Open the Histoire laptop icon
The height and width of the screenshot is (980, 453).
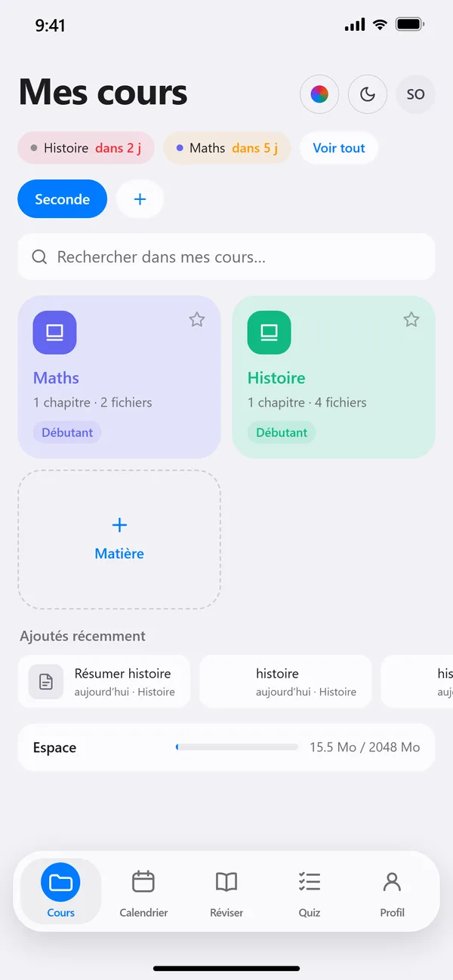[269, 333]
